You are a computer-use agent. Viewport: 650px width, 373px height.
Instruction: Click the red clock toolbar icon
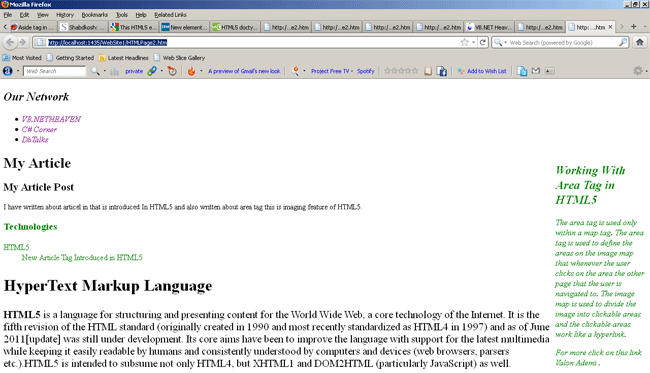coord(172,71)
